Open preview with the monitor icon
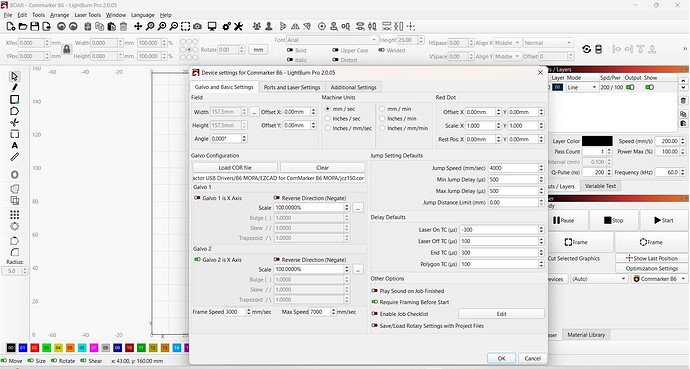Image resolution: width=690 pixels, height=369 pixels. pyautogui.click(x=212, y=26)
